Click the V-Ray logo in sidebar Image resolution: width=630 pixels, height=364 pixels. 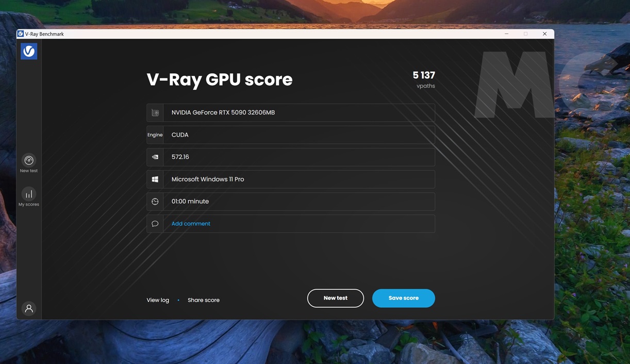29,51
